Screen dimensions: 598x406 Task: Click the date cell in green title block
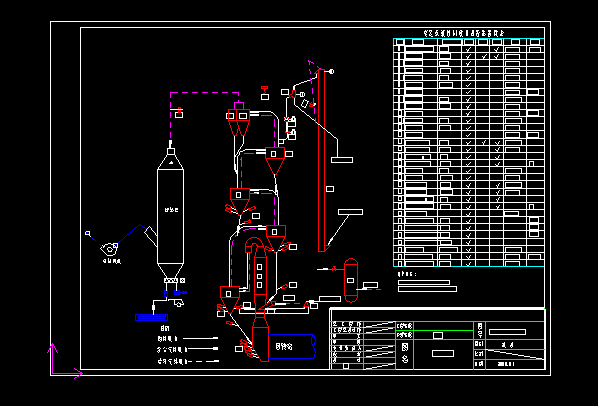click(506, 364)
